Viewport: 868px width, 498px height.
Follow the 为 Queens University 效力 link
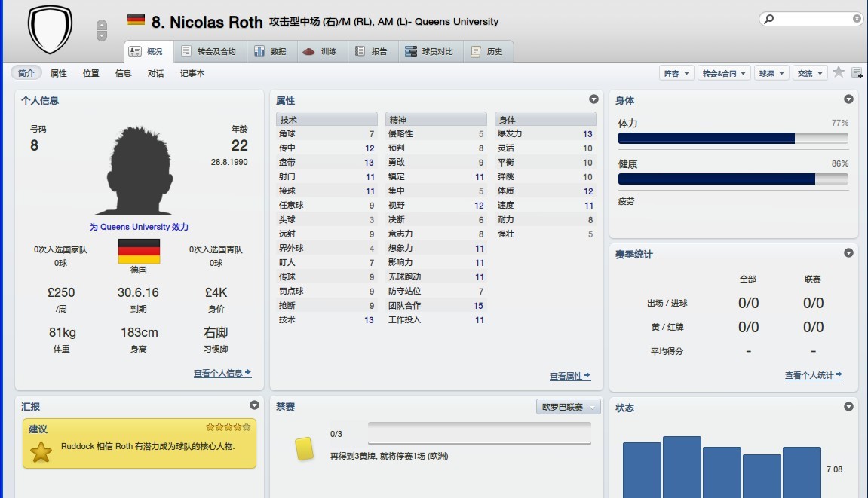pyautogui.click(x=139, y=227)
